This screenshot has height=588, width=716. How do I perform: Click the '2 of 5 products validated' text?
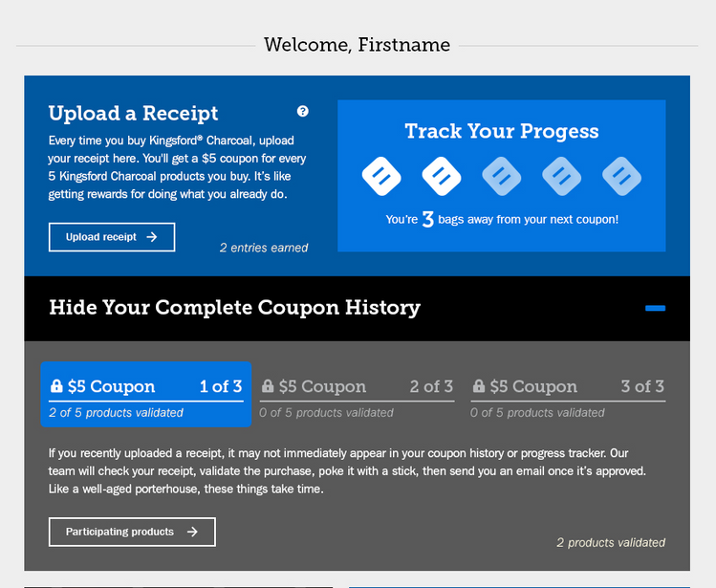(x=116, y=413)
